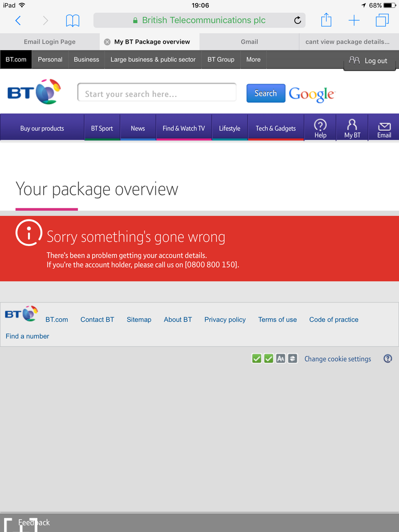Toggle the first green cookie checkmark
Screen dimensions: 399x532
click(257, 358)
